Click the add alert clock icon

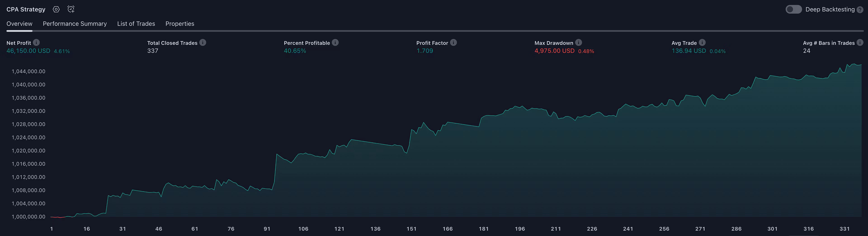[x=71, y=10]
